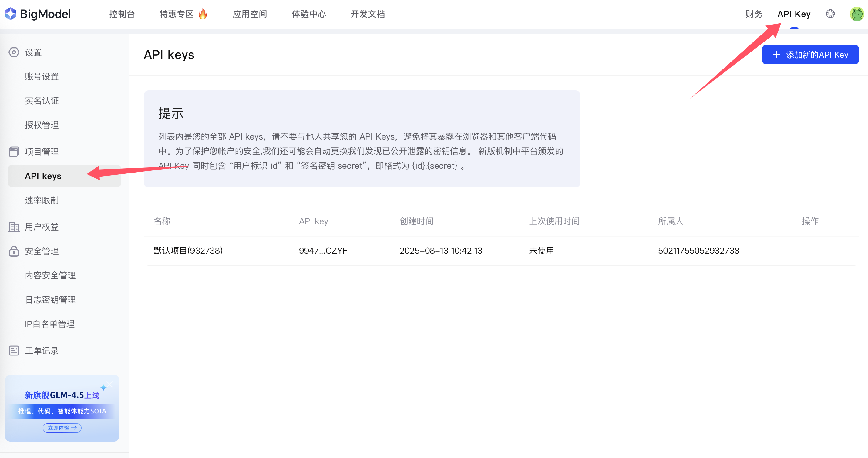The width and height of the screenshot is (868, 458).
Task: Click owner ID 50211755052932738
Action: pos(698,251)
